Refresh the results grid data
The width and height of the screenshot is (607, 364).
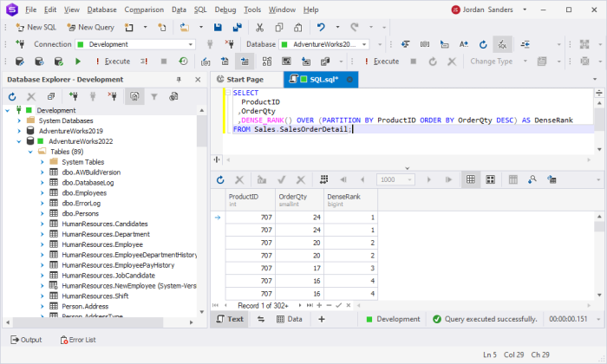coord(220,179)
